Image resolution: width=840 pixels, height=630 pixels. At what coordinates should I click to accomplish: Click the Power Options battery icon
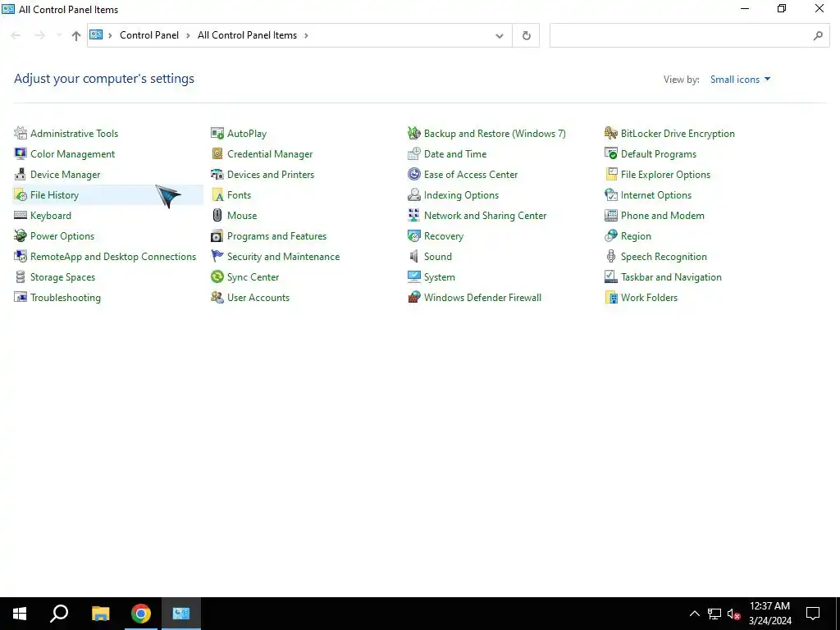coord(21,235)
